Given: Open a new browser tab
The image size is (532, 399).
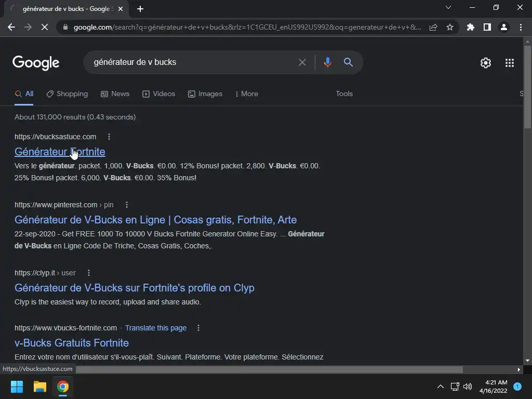Looking at the screenshot, I should coord(140,9).
